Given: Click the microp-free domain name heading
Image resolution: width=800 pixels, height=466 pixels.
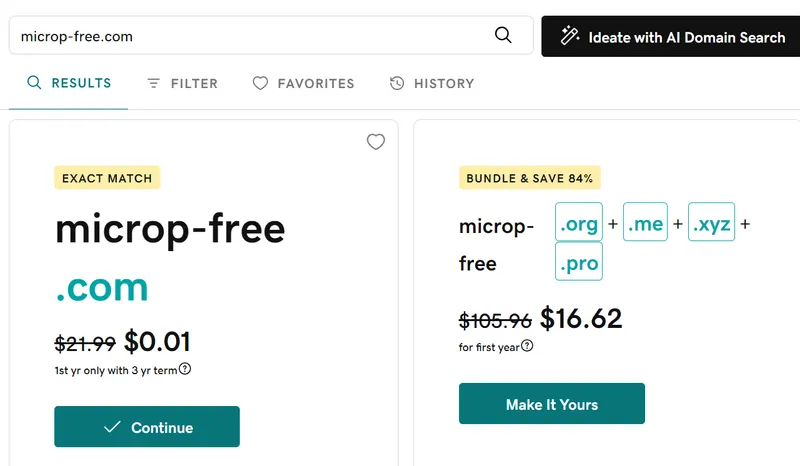Looking at the screenshot, I should 170,229.
